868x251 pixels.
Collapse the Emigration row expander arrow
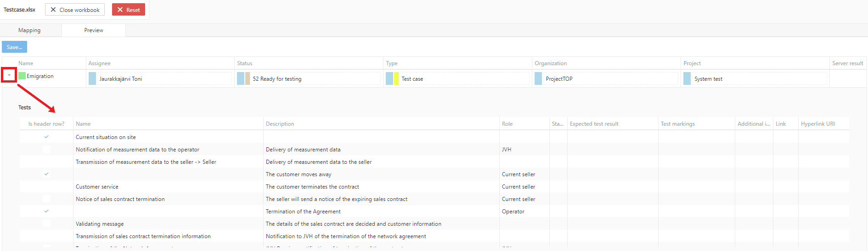(9, 75)
